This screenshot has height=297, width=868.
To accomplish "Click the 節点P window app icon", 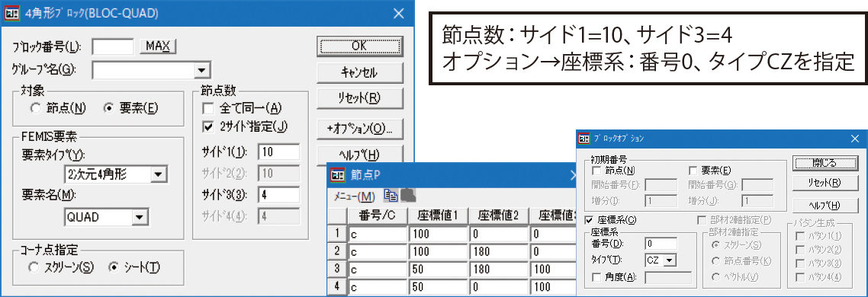I will click(337, 175).
